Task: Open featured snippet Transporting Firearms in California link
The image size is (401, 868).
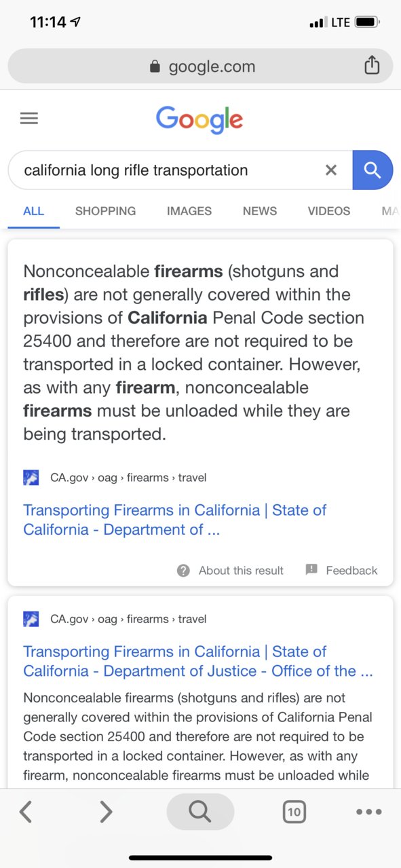Action: [x=175, y=520]
